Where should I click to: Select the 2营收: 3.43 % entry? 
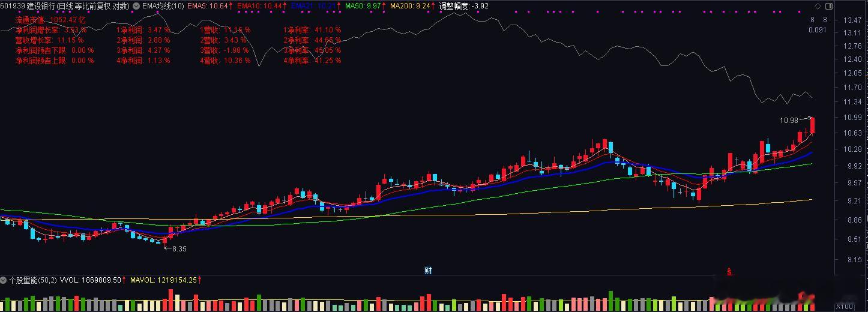[x=222, y=40]
